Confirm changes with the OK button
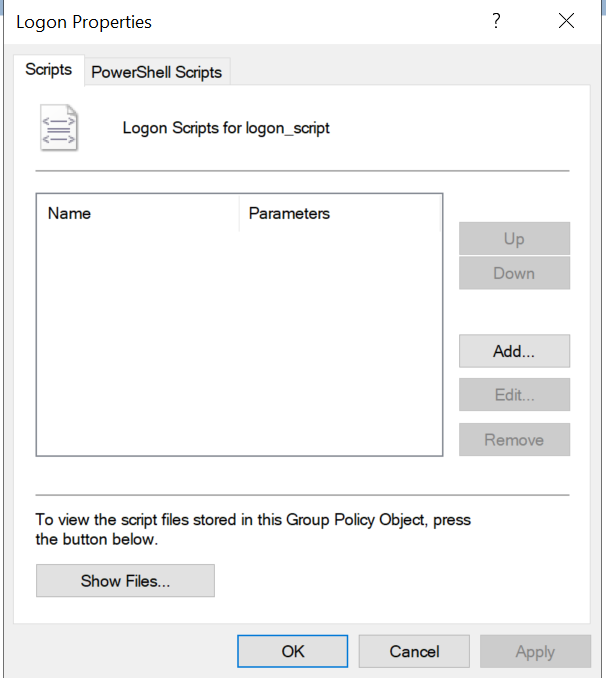The height and width of the screenshot is (678, 606). [x=293, y=652]
